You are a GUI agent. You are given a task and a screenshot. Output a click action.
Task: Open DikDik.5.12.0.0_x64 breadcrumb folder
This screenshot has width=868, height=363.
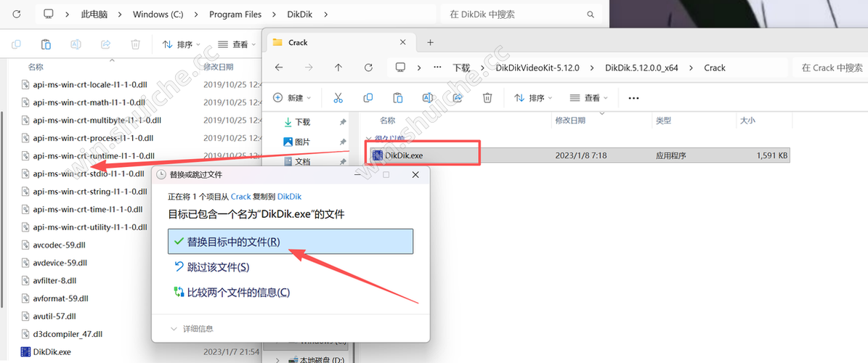pyautogui.click(x=641, y=68)
